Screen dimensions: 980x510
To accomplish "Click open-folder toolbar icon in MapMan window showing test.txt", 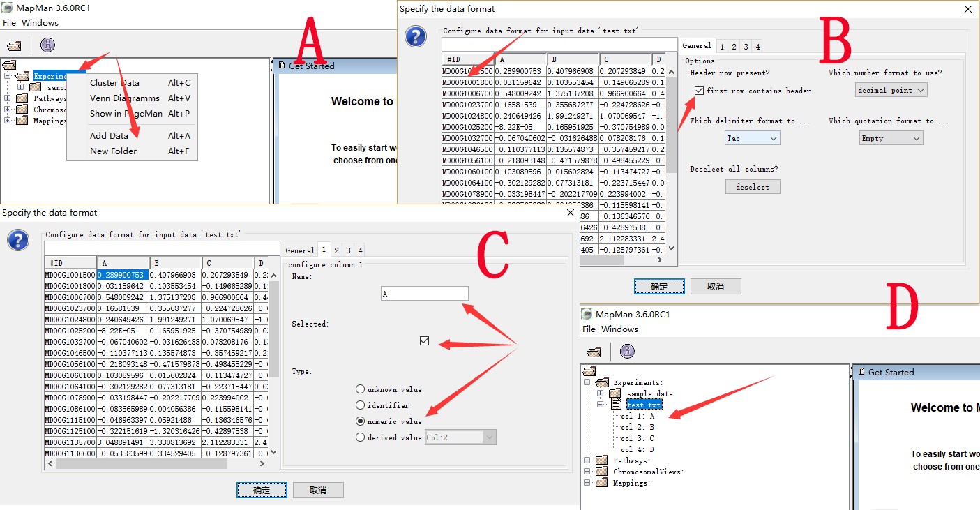I will click(x=594, y=352).
